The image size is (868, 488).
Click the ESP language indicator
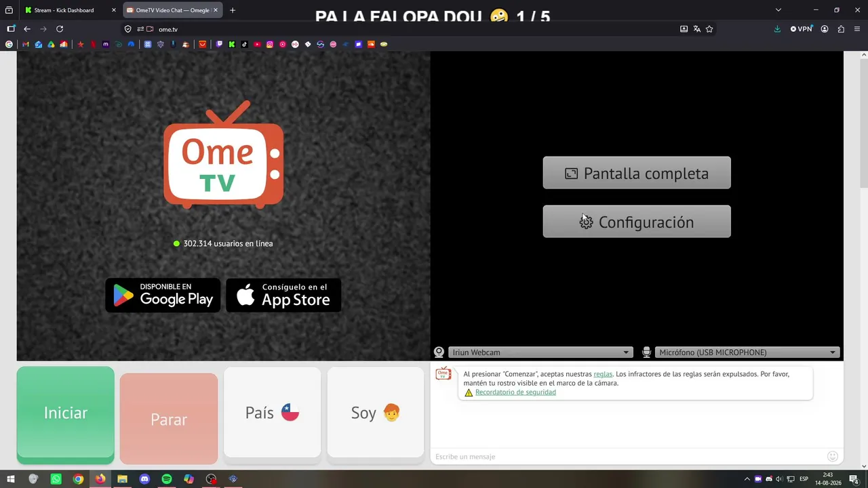tap(804, 479)
